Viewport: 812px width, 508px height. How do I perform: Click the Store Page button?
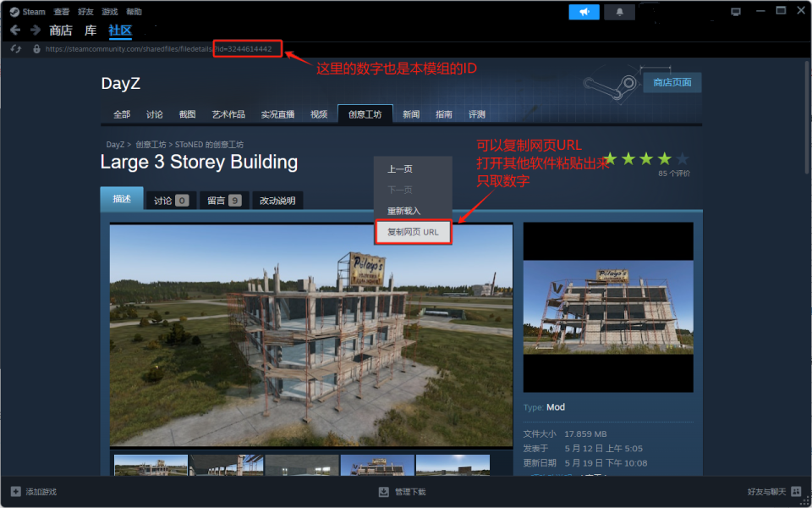[x=672, y=82]
